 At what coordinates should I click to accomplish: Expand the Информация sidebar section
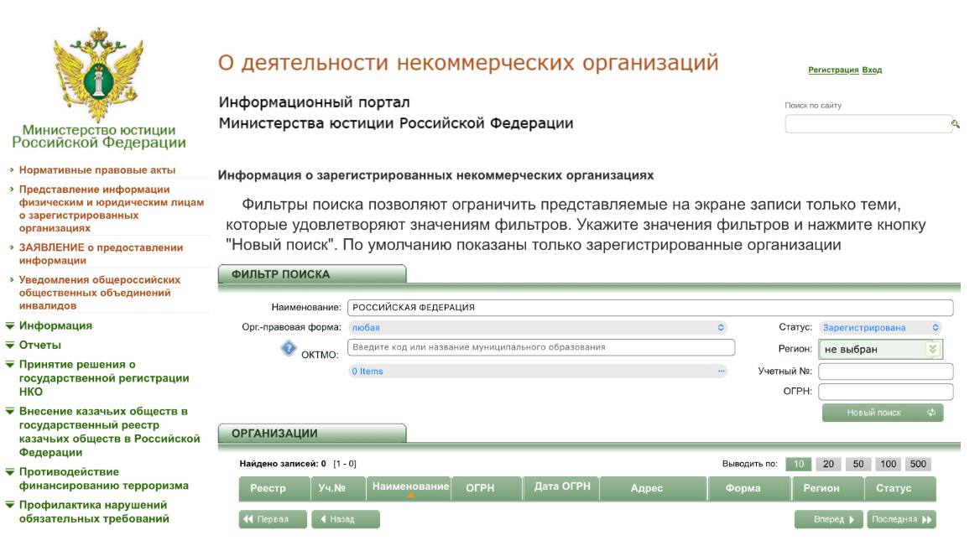(55, 325)
